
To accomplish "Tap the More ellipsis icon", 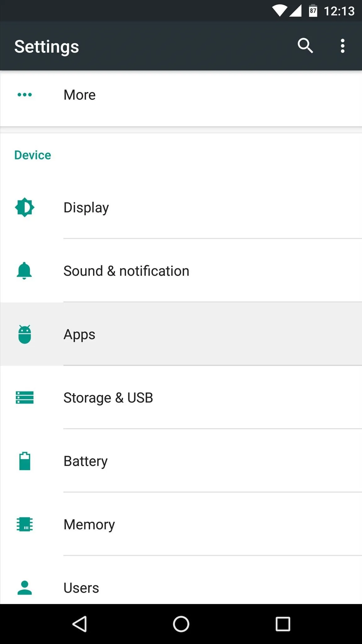I will [x=25, y=95].
